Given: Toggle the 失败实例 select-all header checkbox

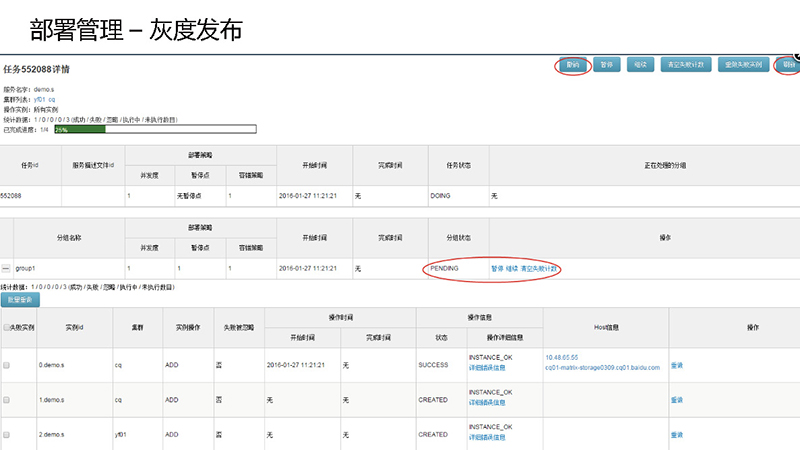Looking at the screenshot, I should click(7, 327).
